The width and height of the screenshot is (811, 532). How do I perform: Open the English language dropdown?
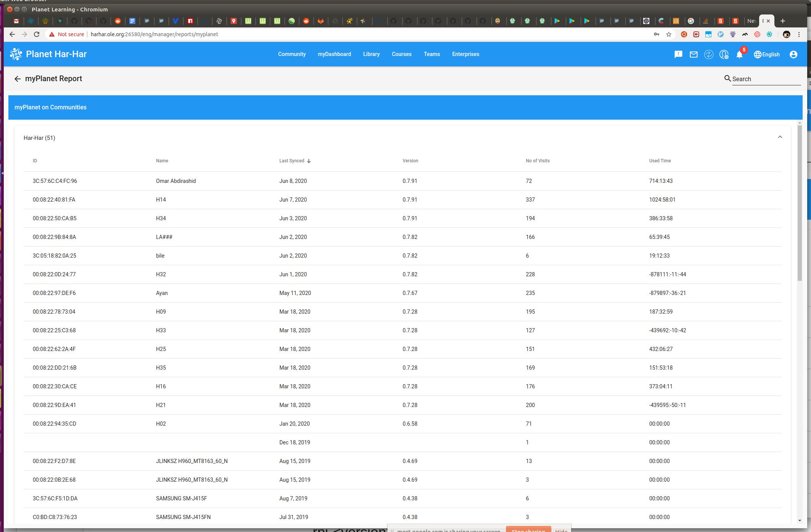click(x=767, y=54)
